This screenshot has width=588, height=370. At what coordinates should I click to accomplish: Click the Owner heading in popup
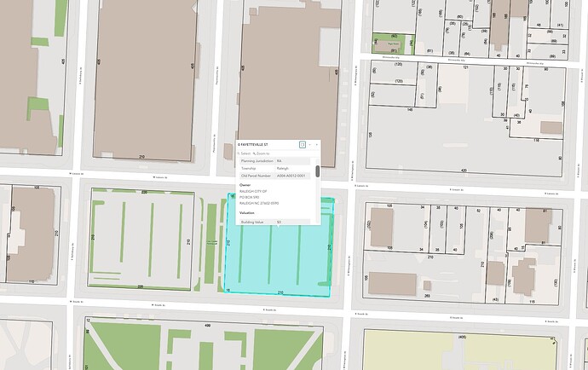click(x=245, y=185)
